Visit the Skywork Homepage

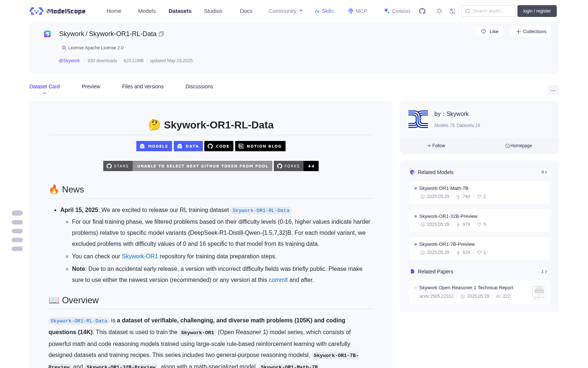point(519,146)
